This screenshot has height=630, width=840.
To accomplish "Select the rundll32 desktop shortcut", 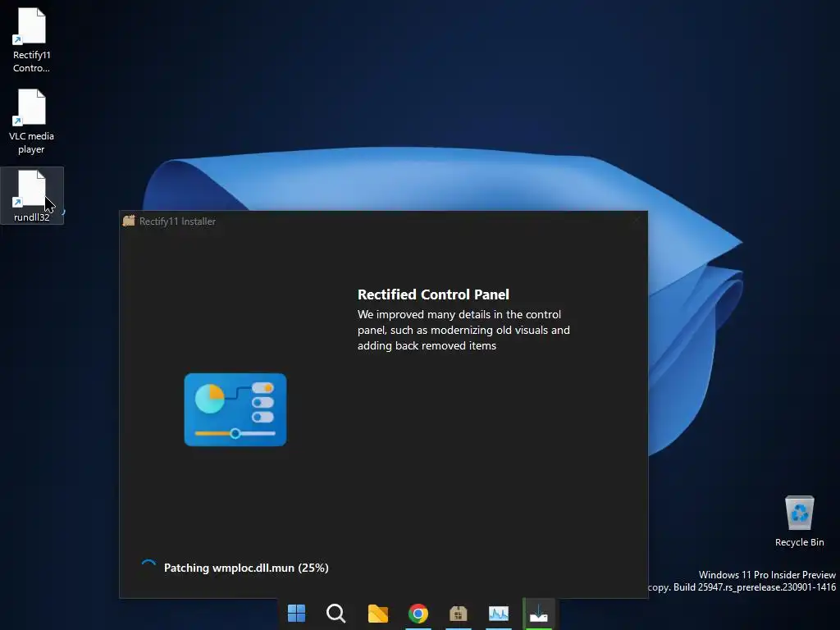I will click(x=32, y=195).
